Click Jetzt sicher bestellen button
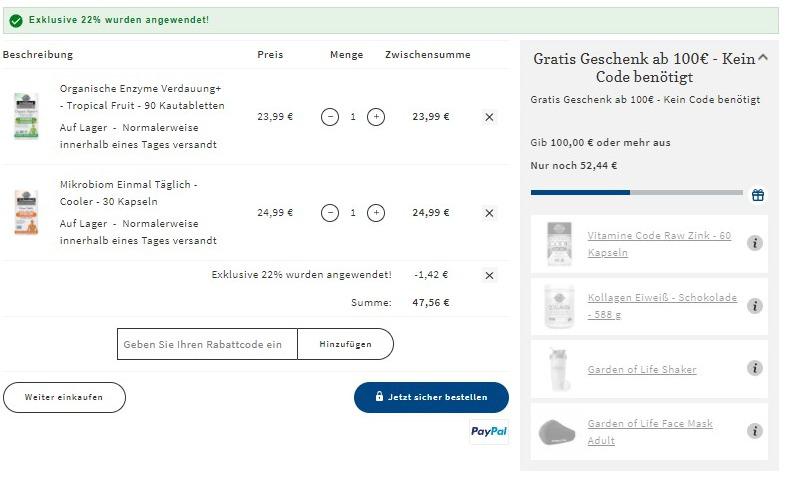The image size is (804, 496). point(431,397)
